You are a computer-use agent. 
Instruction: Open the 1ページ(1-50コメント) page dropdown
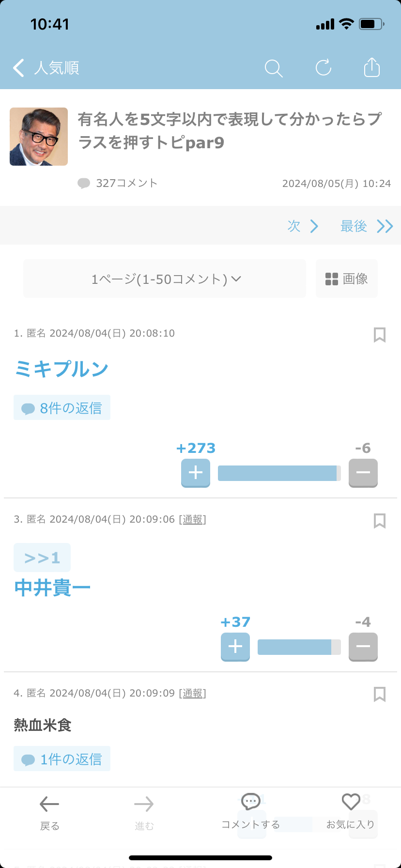(x=165, y=279)
